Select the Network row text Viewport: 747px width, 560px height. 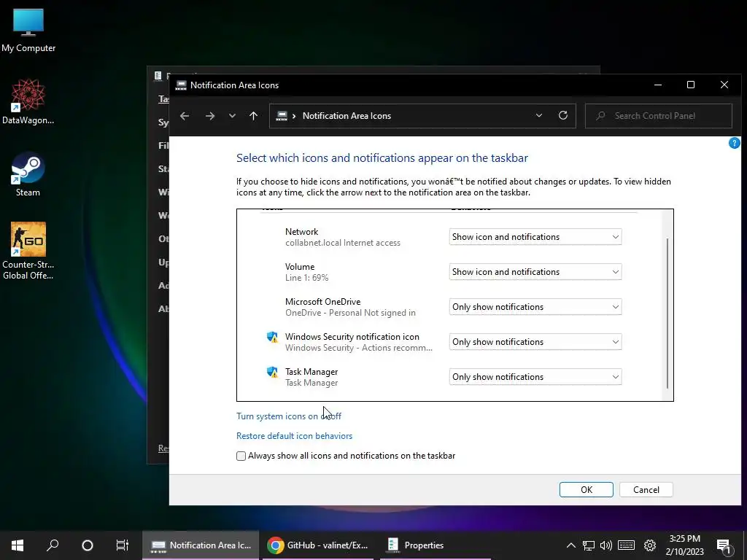click(x=343, y=237)
